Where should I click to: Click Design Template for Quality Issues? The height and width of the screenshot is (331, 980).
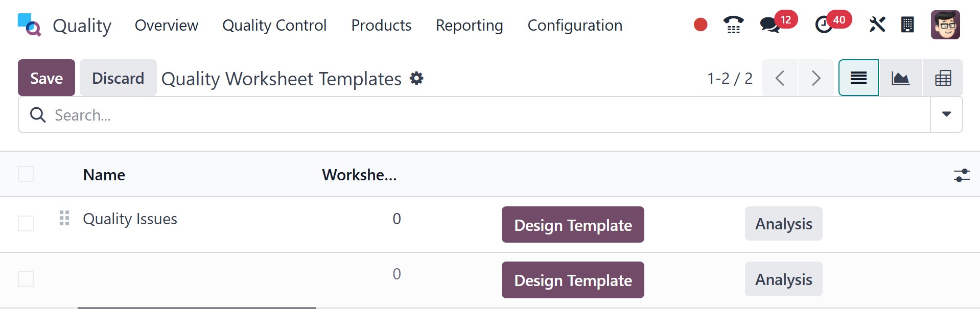pyautogui.click(x=573, y=225)
